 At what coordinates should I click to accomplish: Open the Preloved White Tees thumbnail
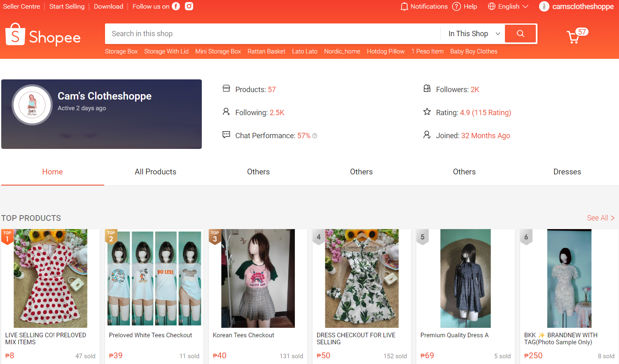154,278
